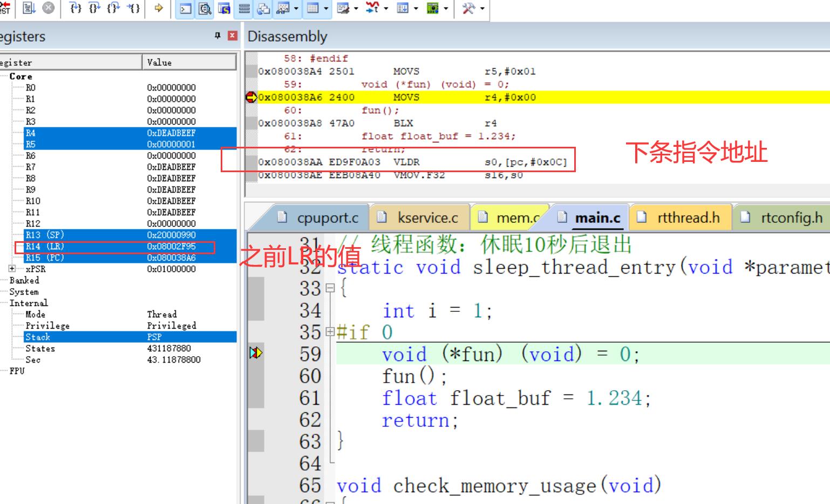
Task: Expand the Toolbox dropdown arrow
Action: [482, 9]
